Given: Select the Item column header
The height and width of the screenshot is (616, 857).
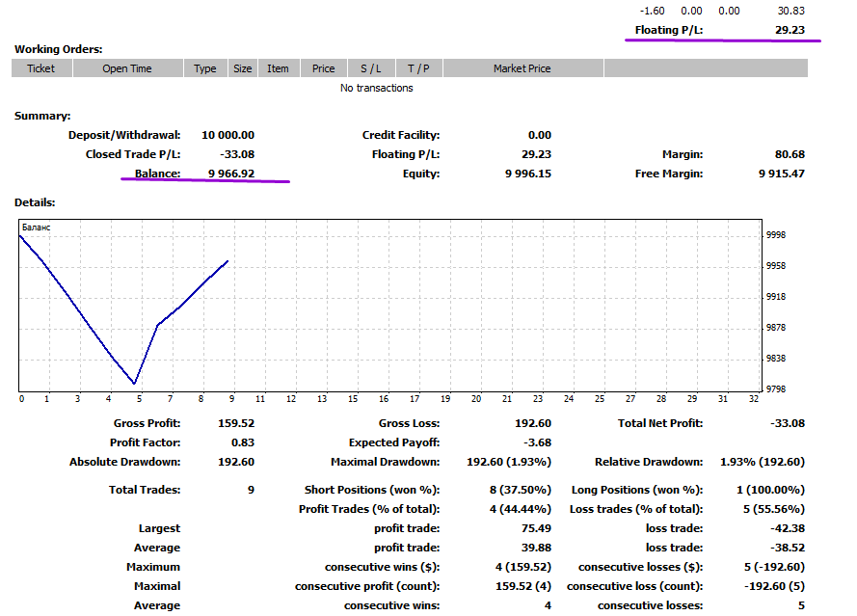Looking at the screenshot, I should [279, 68].
